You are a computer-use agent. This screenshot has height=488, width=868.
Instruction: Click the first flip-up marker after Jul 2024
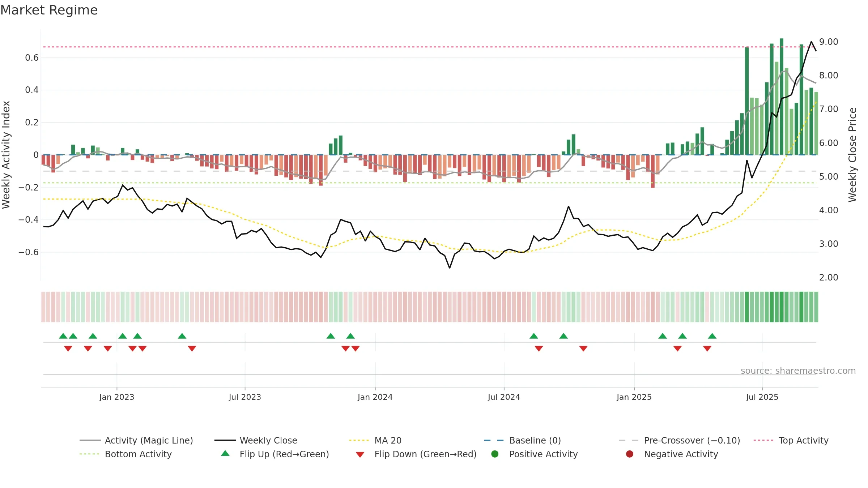[x=534, y=336]
